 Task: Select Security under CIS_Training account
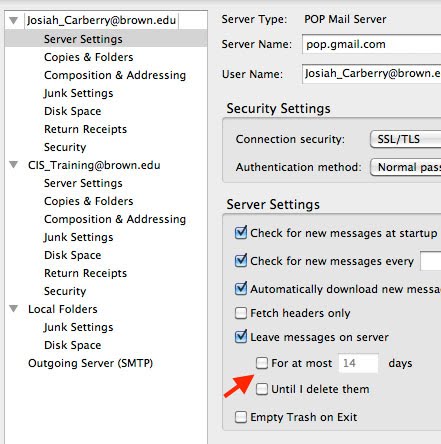[65, 291]
